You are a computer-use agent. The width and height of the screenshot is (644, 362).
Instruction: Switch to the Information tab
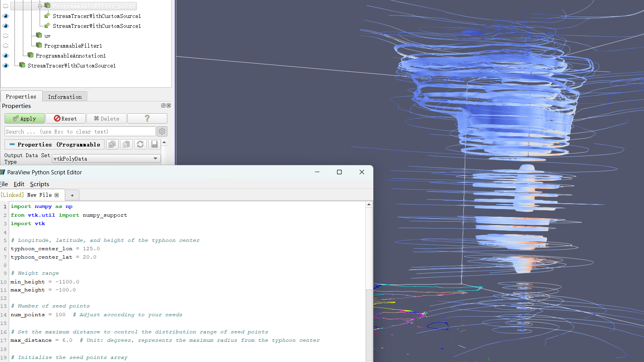coord(65,97)
